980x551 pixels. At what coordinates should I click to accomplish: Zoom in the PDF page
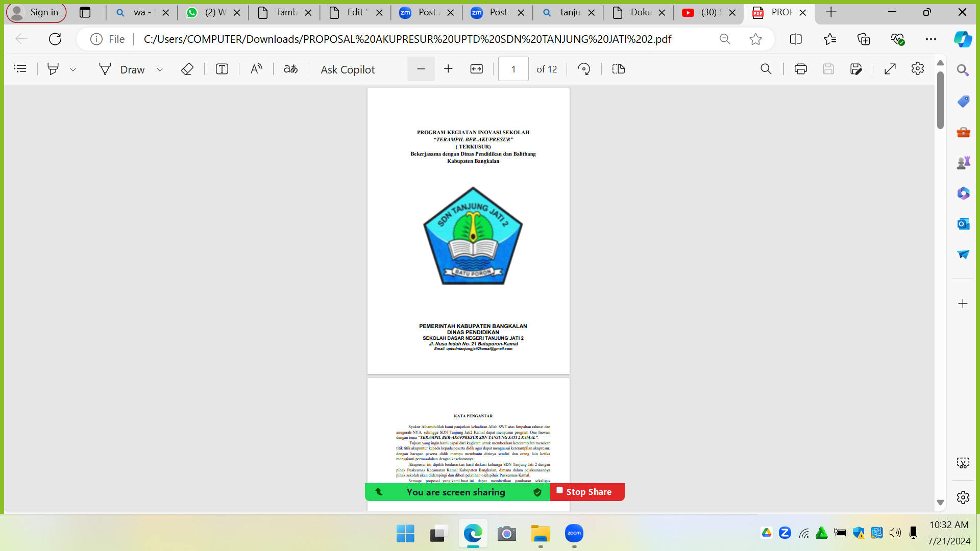(x=448, y=69)
